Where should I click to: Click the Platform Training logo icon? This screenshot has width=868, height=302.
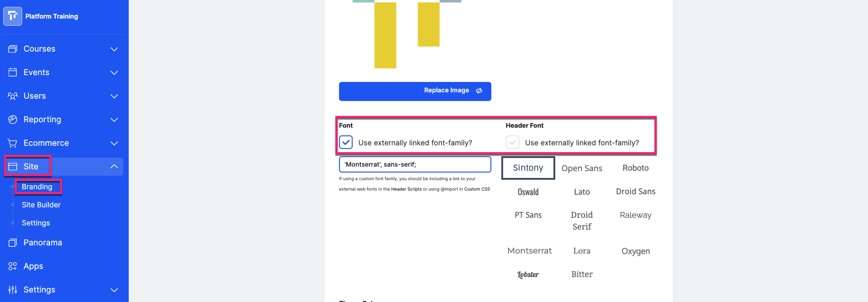tap(13, 16)
